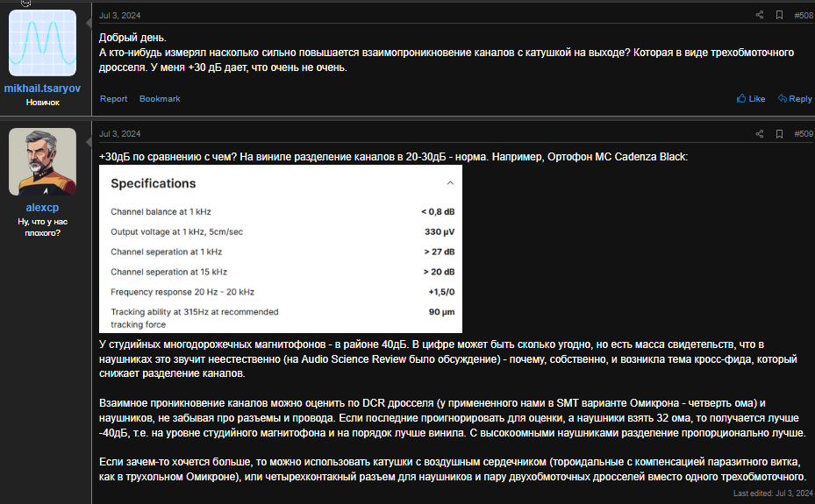
Task: Reply to mikhail.tsaryov's post
Action: click(x=795, y=99)
